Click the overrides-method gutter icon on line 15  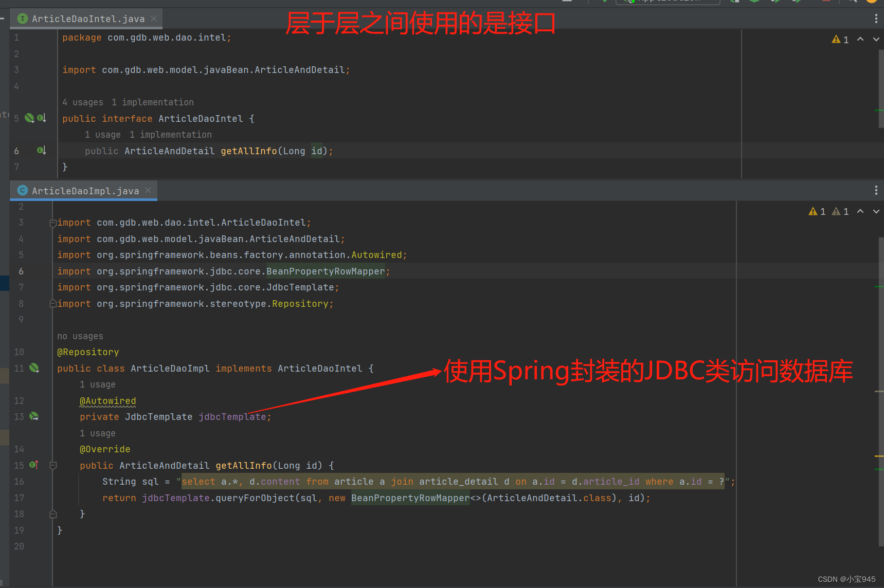[34, 465]
